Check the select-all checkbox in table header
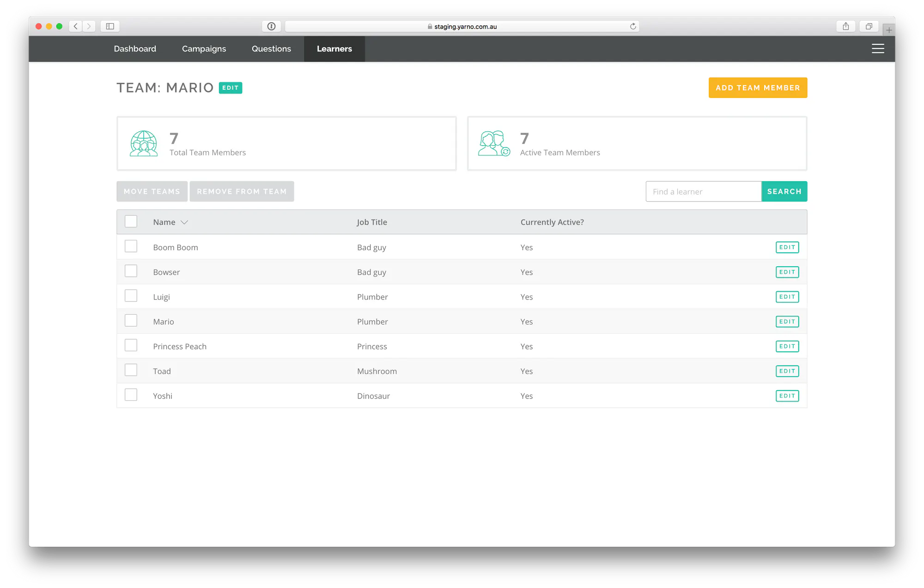Image resolution: width=924 pixels, height=588 pixels. tap(131, 221)
